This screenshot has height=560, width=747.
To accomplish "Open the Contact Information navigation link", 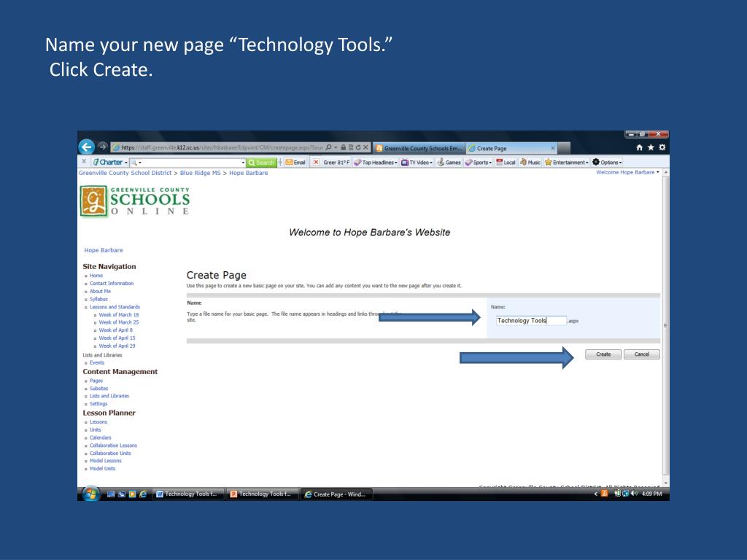I will coord(112,284).
